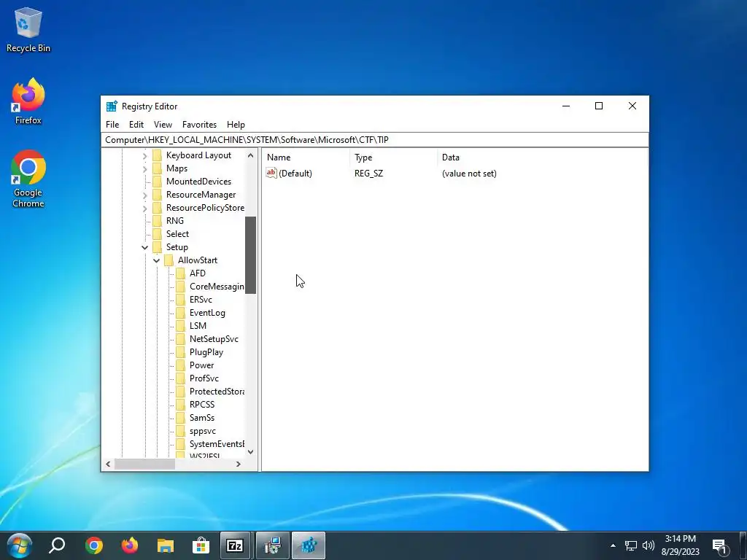Open 7-Zip from the taskbar
Viewport: 747px width, 560px height.
coord(235,545)
